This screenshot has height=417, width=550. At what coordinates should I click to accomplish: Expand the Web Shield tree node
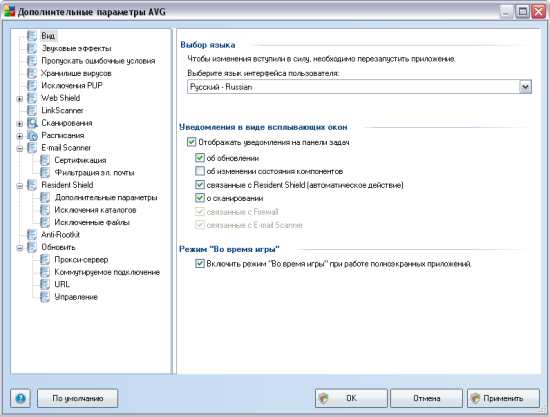[20, 99]
